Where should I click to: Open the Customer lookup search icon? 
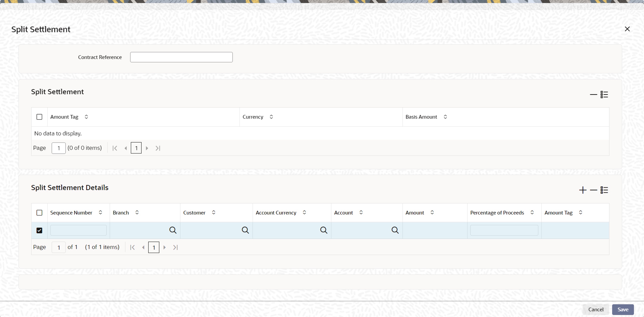245,230
